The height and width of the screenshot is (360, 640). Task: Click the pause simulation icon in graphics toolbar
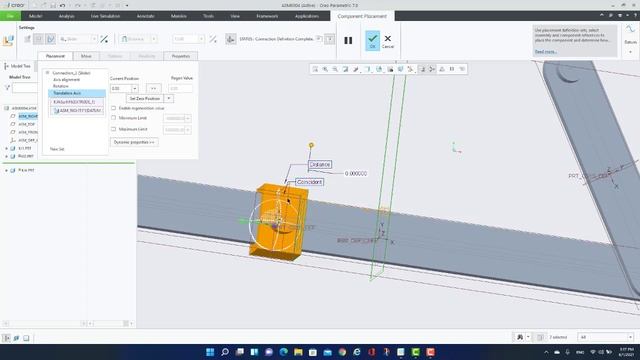[x=452, y=69]
